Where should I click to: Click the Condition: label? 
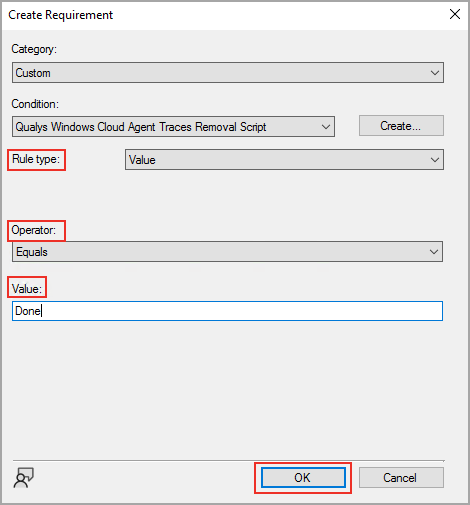tap(35, 104)
